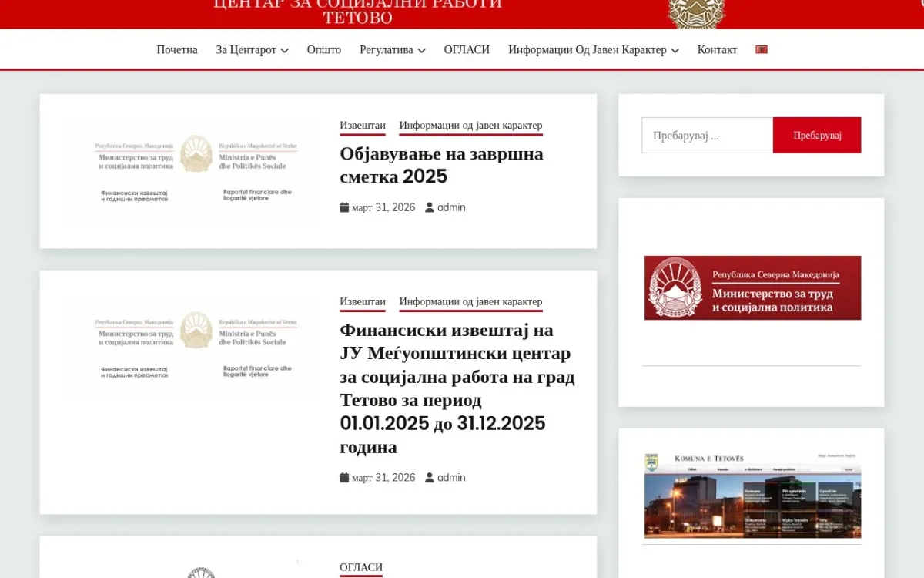Screen dimensions: 924x578
Task: Expand the Регулатива submenu chevron
Action: point(421,50)
